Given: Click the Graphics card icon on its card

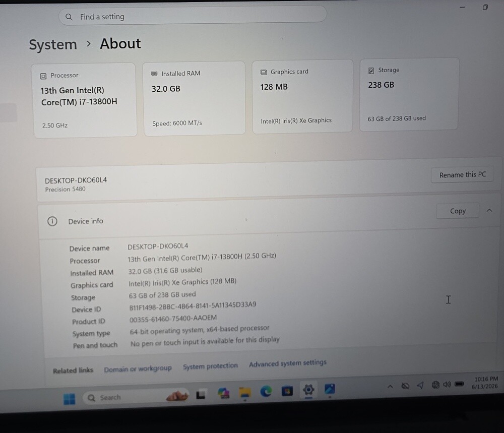Looking at the screenshot, I should click(264, 72).
